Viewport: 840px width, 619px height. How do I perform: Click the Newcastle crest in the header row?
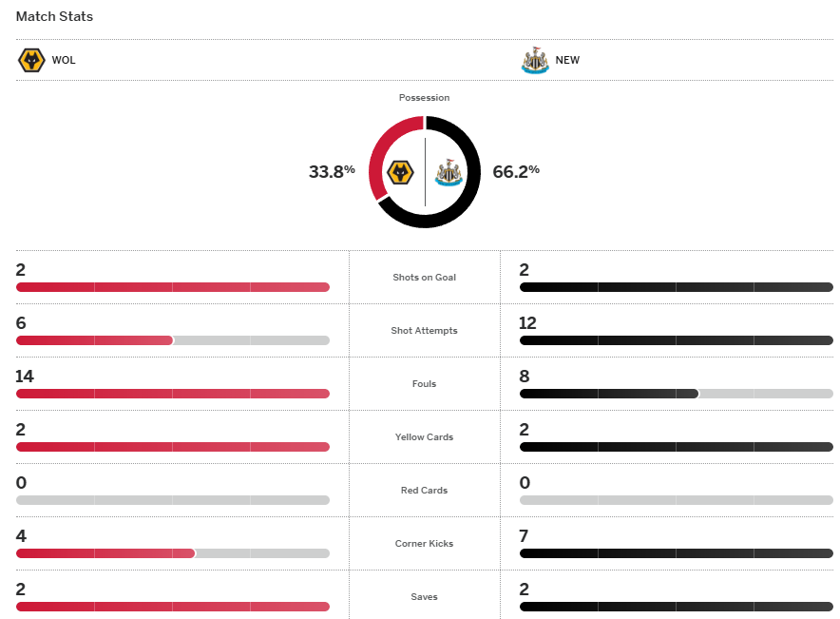[535, 60]
